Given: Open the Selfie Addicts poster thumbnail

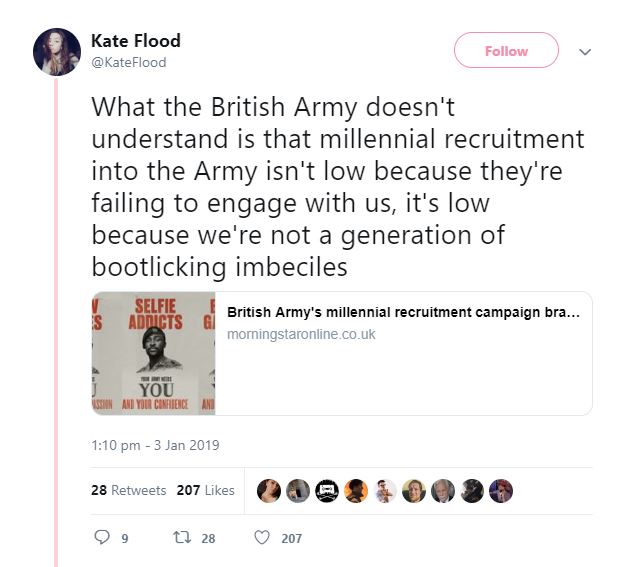Looking at the screenshot, I should click(x=153, y=353).
